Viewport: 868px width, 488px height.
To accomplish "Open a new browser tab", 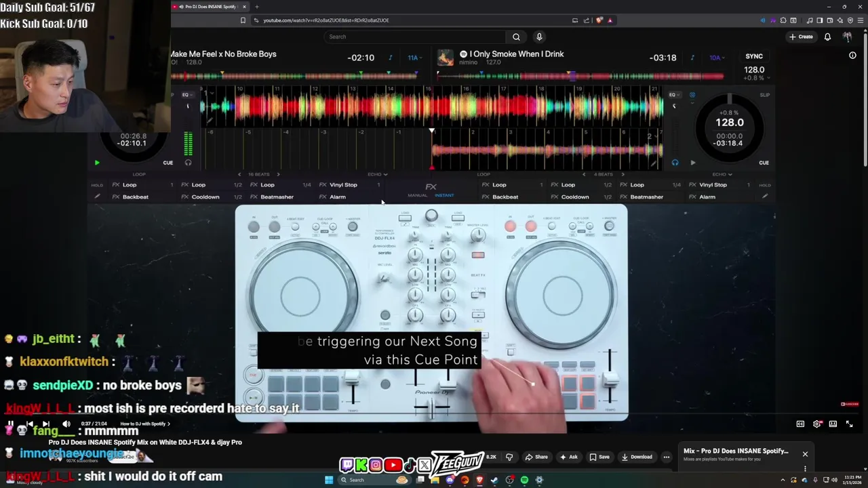I will point(256,7).
